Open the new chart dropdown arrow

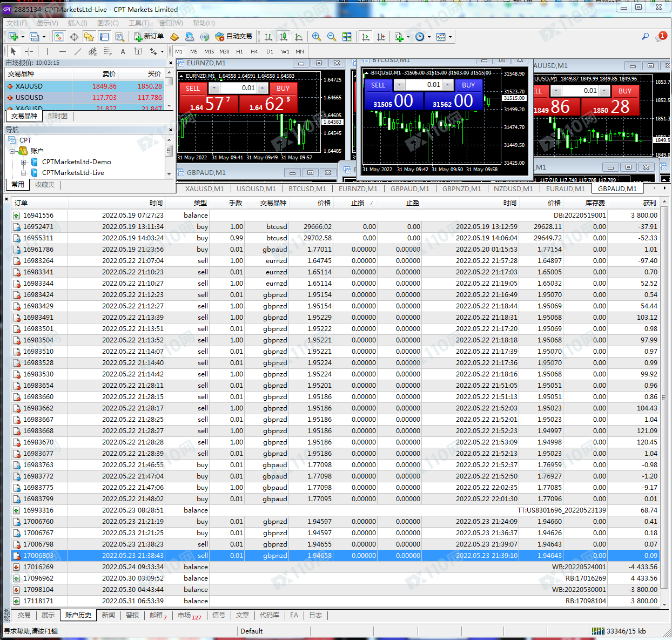[23, 37]
